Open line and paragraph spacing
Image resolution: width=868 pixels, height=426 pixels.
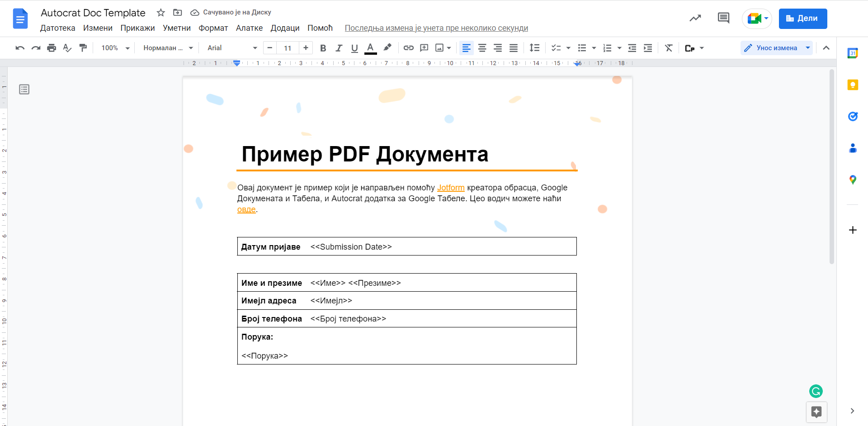(534, 48)
